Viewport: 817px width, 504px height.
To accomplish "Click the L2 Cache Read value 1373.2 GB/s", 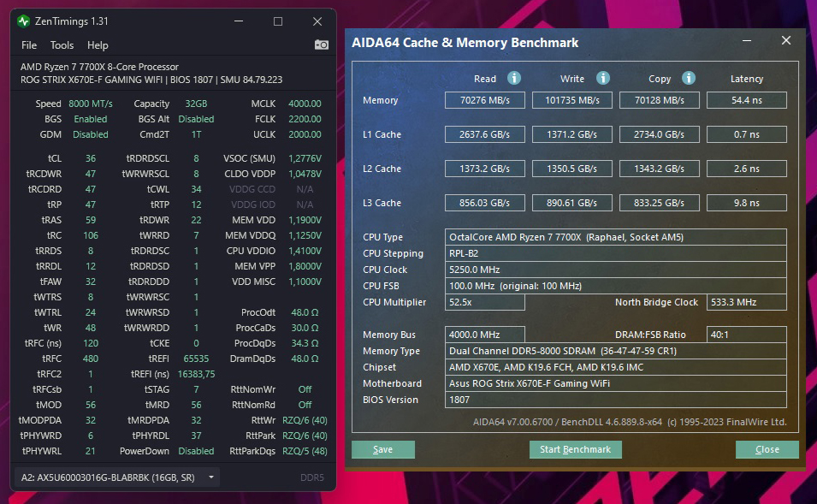I will click(x=484, y=169).
